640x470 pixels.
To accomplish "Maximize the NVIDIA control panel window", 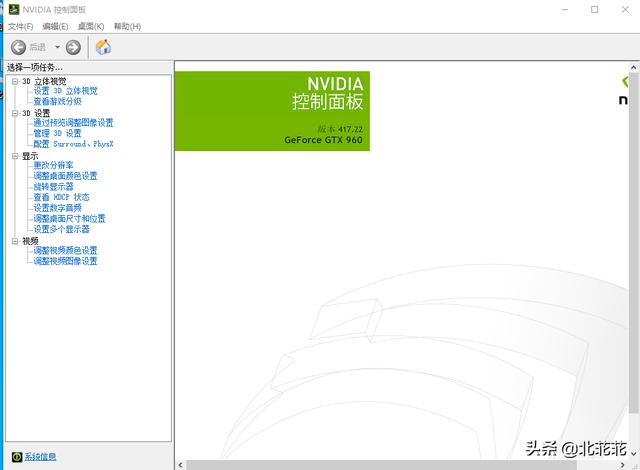I will pos(595,9).
